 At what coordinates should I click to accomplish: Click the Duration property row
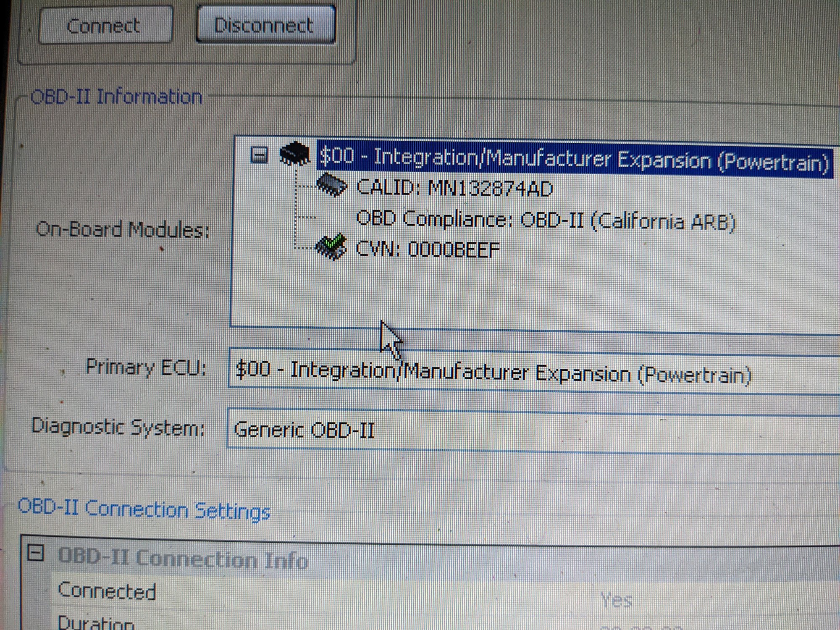(x=96, y=622)
